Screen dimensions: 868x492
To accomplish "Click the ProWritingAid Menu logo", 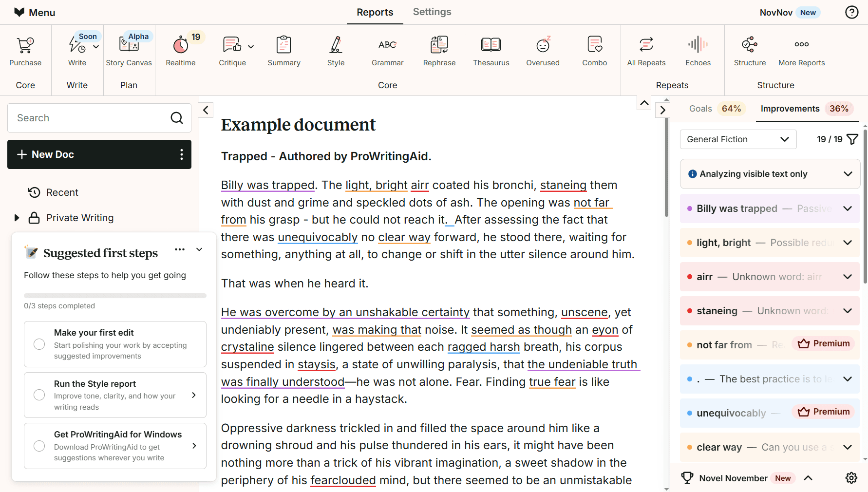I will pyautogui.click(x=19, y=12).
